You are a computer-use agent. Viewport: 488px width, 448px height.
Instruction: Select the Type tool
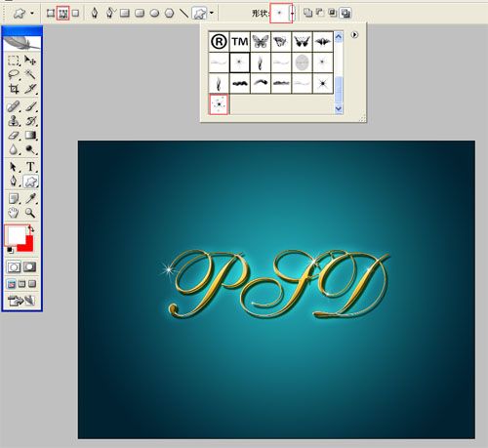[30, 167]
